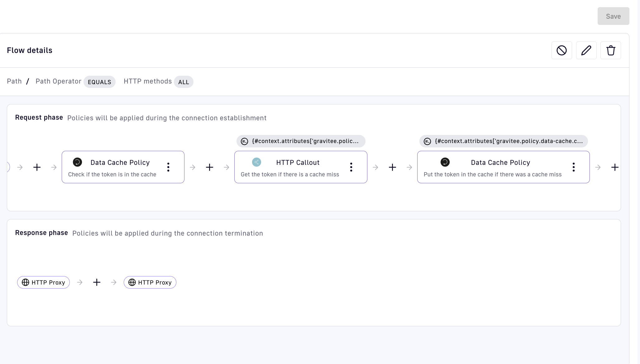
Task: Click the first HTTP Proxy chip
Action: pos(43,282)
